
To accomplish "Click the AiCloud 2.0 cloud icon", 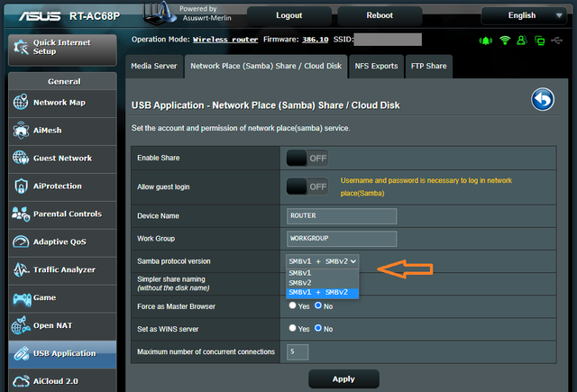I will pos(21,381).
